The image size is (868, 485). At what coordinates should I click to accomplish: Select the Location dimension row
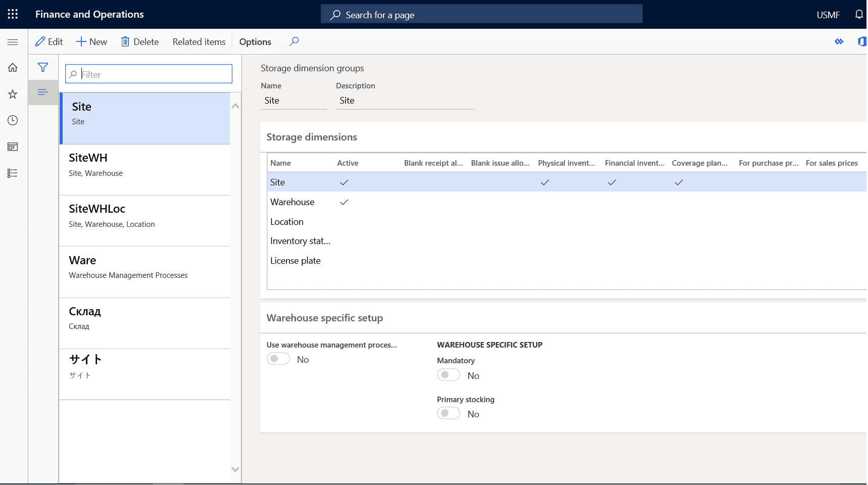[x=567, y=222]
